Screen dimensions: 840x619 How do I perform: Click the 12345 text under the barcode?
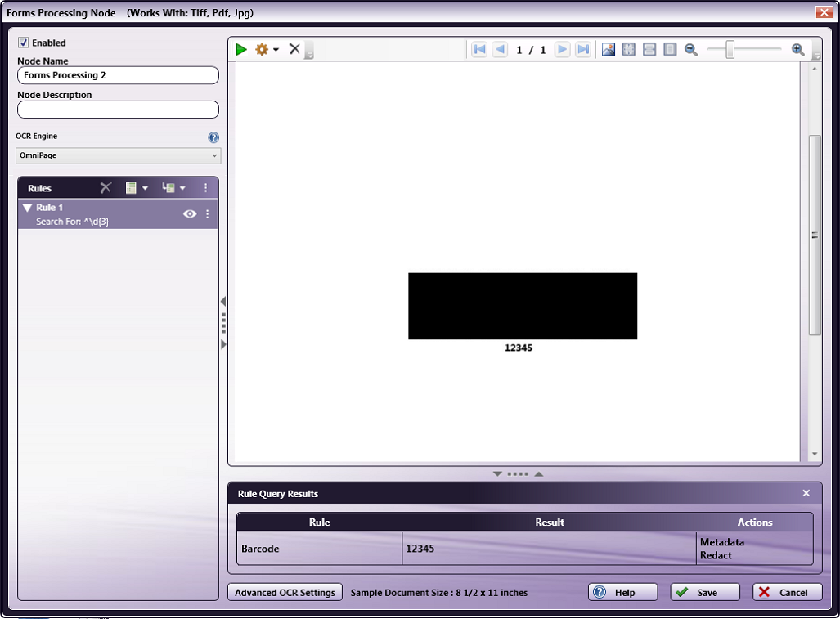[519, 348]
